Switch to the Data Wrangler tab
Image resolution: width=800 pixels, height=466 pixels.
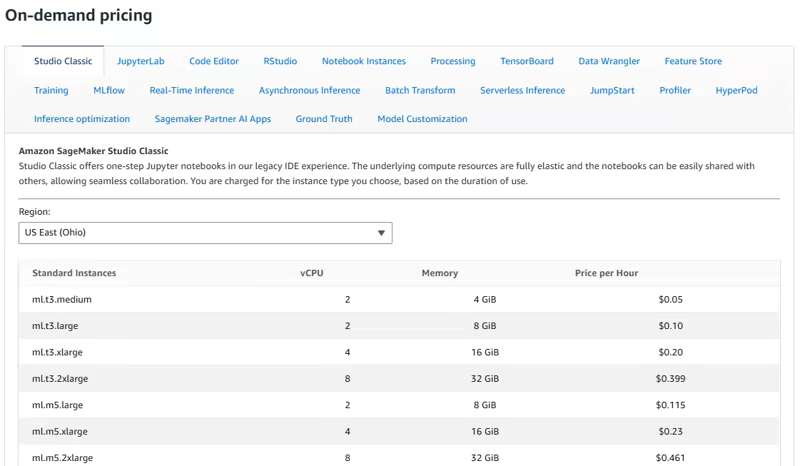609,61
